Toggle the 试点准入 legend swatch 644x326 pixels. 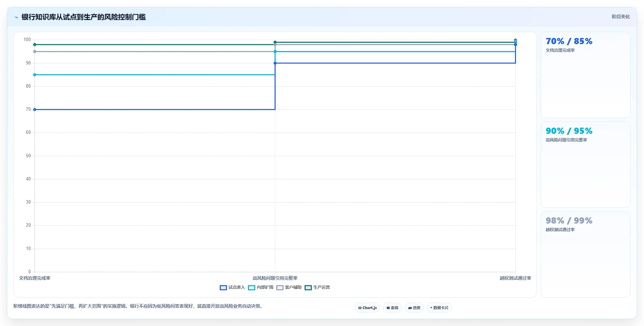pyautogui.click(x=223, y=288)
